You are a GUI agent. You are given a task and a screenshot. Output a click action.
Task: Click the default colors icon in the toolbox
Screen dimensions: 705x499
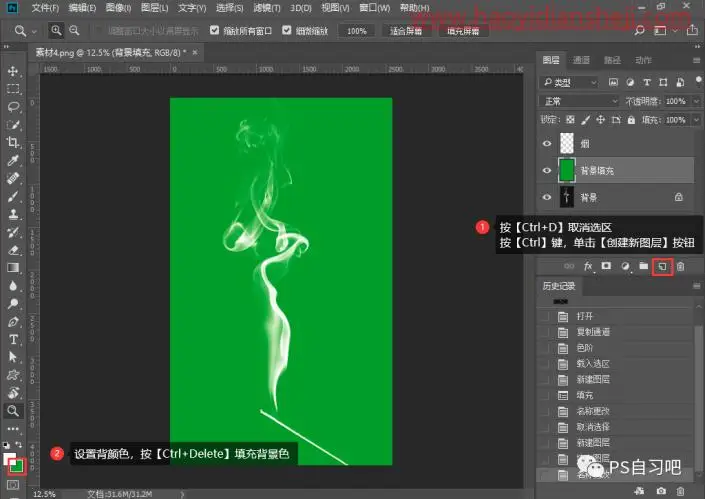click(6, 445)
